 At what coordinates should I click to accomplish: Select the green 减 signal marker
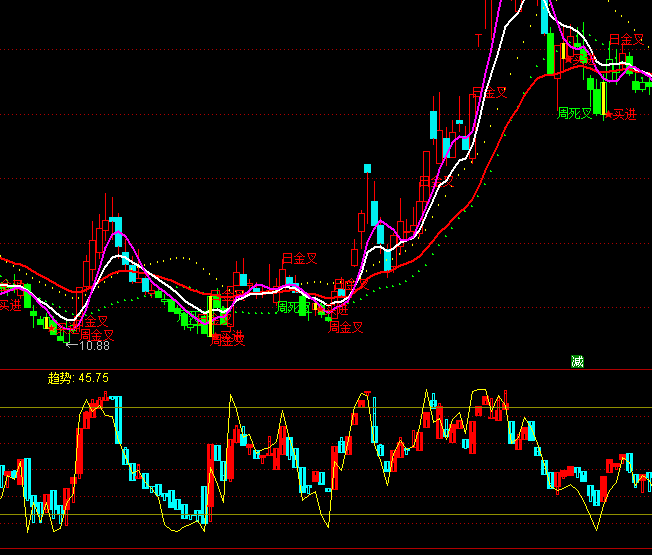577,361
